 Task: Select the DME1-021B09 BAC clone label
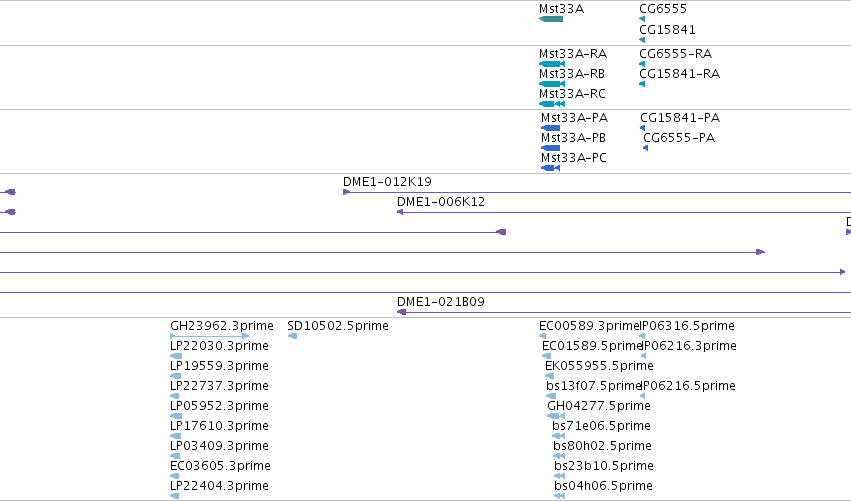[441, 302]
